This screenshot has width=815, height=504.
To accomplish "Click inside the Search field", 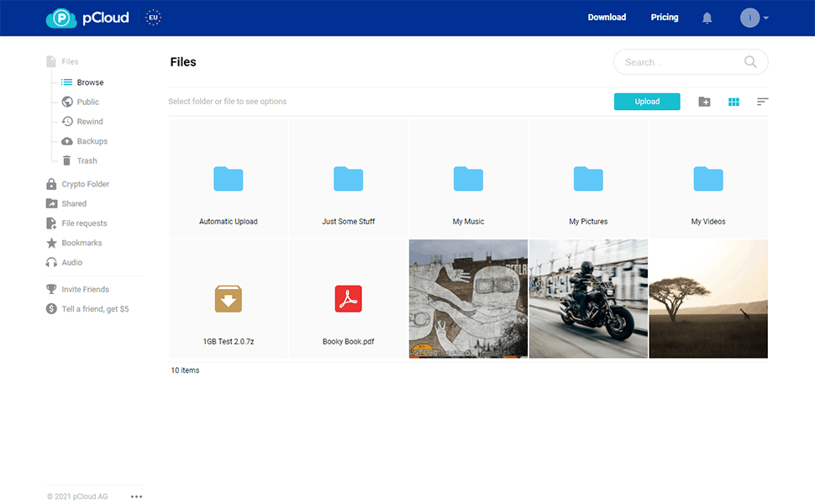I will pyautogui.click(x=681, y=61).
